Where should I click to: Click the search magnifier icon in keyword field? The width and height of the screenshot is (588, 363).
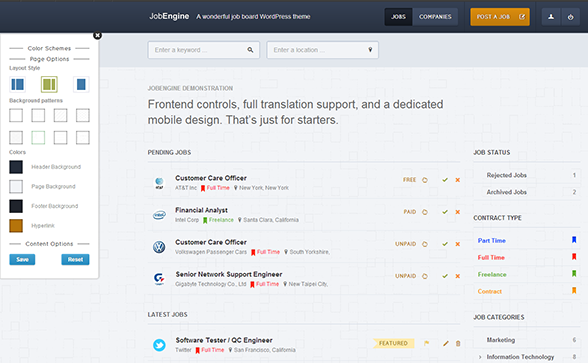coord(250,50)
